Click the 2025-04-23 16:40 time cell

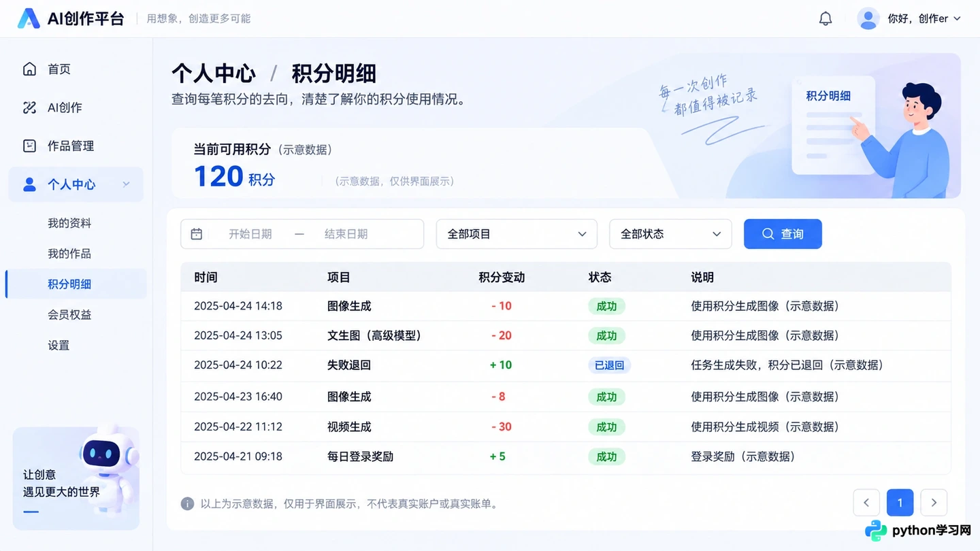click(238, 397)
